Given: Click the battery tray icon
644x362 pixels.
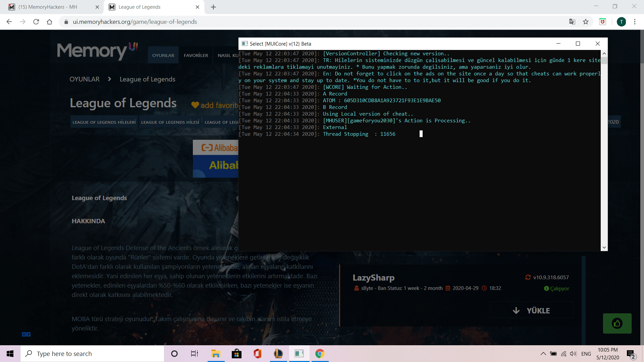Looking at the screenshot, I should 553,354.
